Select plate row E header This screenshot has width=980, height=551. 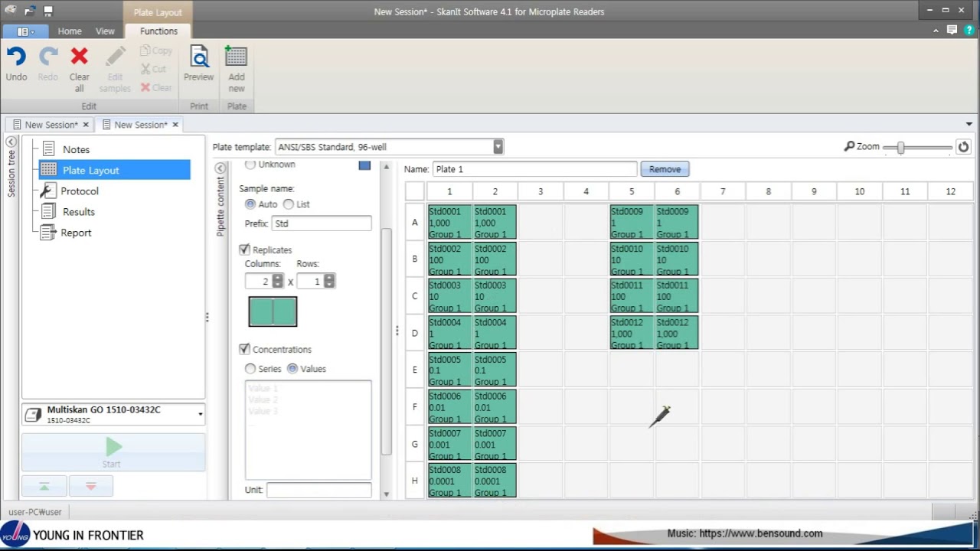coord(415,370)
